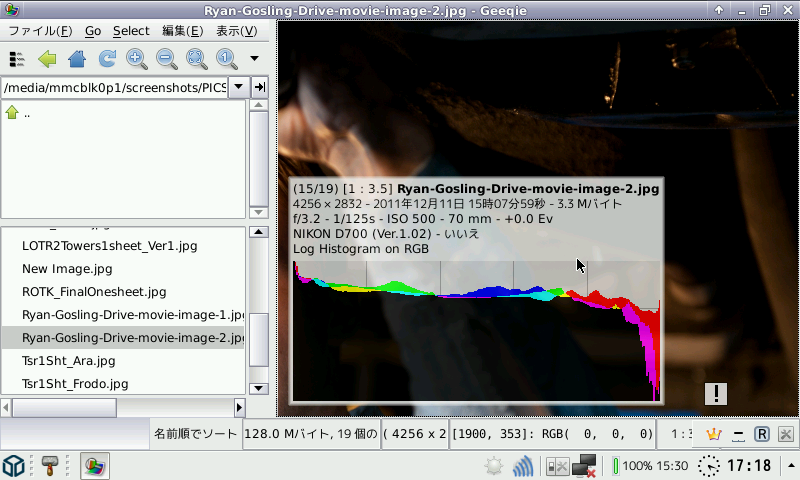Open the path history dropdown
Screen dimensions: 800x480
(x=238, y=87)
